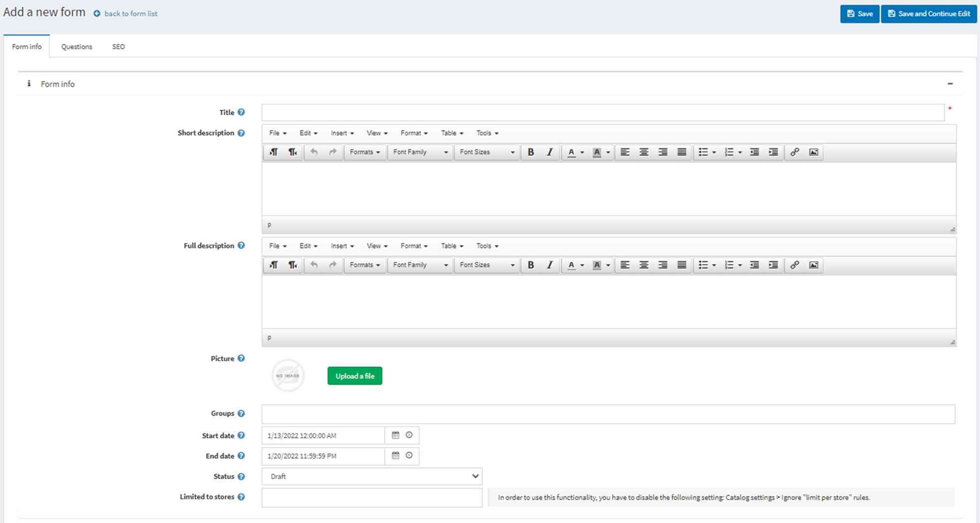Switch to the Questions tab

(76, 46)
